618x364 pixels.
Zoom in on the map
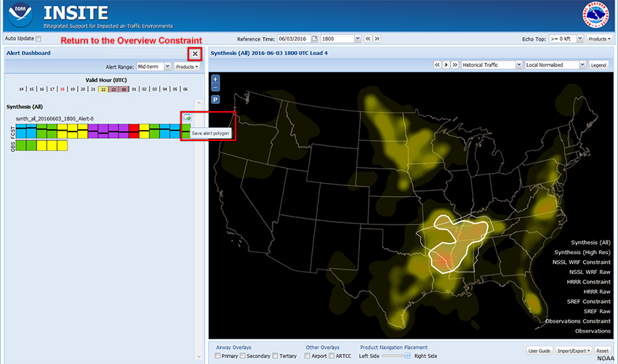tap(215, 78)
